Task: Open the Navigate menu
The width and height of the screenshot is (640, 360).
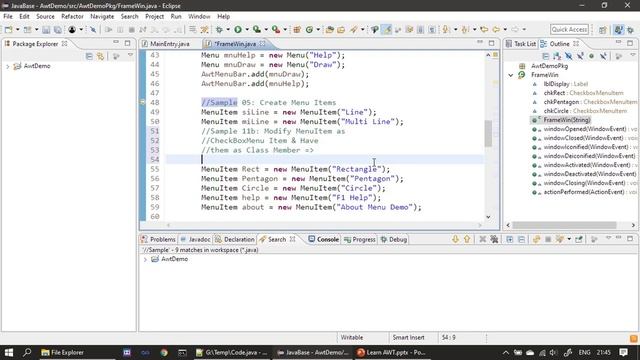Action: (x=102, y=16)
